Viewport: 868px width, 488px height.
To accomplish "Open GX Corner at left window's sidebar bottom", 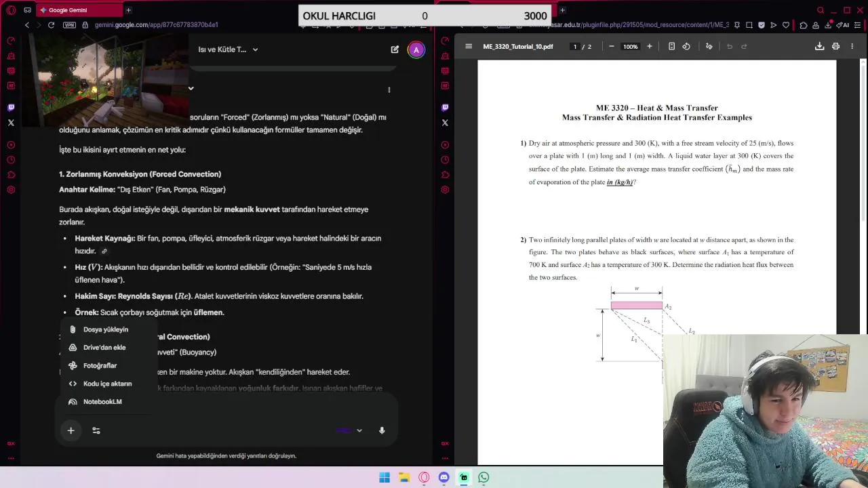I will coord(11,444).
